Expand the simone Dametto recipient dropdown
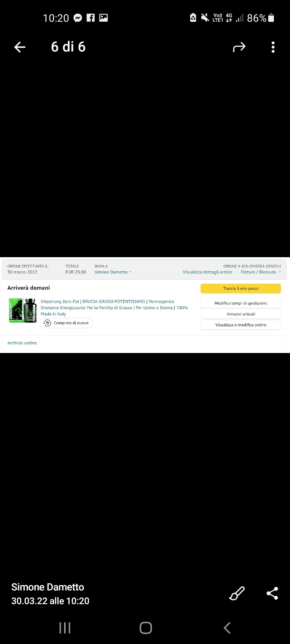This screenshot has height=644, width=290. pyautogui.click(x=113, y=272)
